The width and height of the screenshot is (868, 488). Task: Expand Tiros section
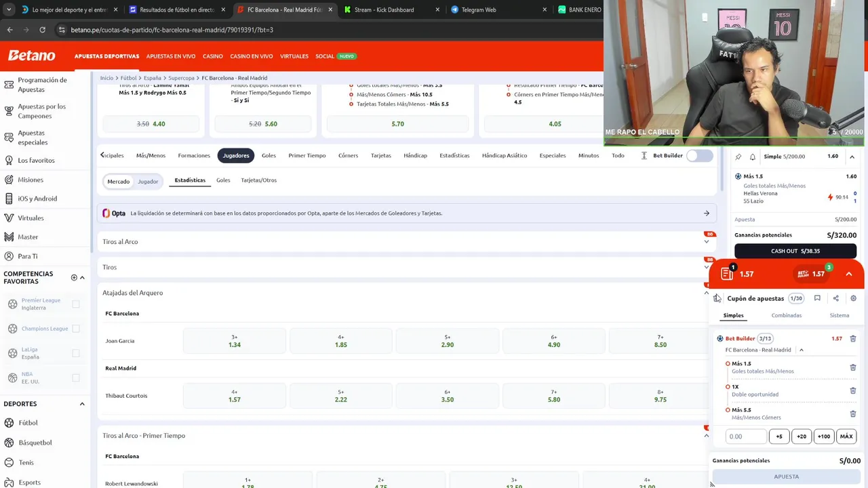click(706, 267)
